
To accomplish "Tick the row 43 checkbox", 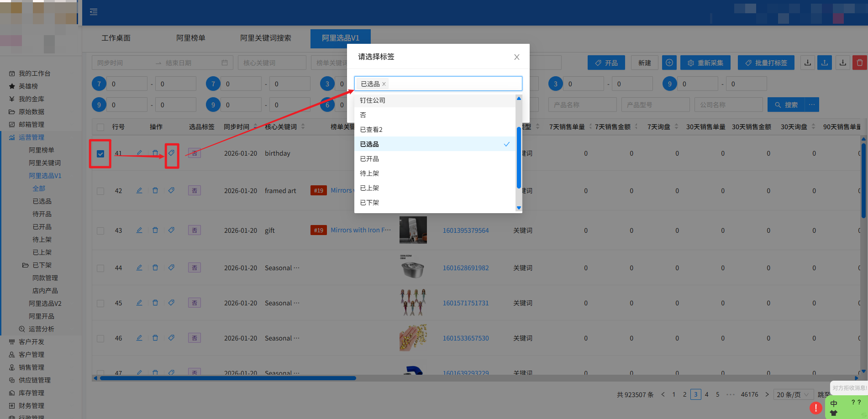I will [100, 230].
